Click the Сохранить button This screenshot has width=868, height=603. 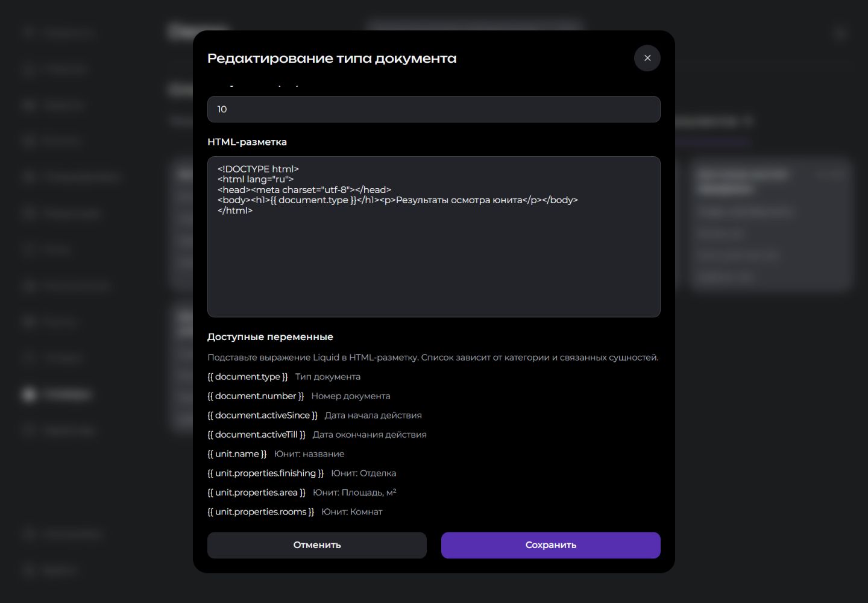pyautogui.click(x=550, y=545)
